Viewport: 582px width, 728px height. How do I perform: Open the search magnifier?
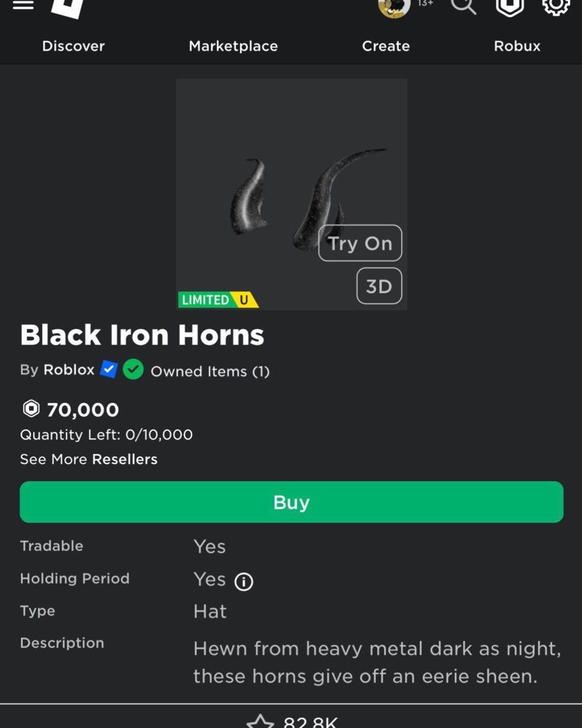tap(463, 8)
